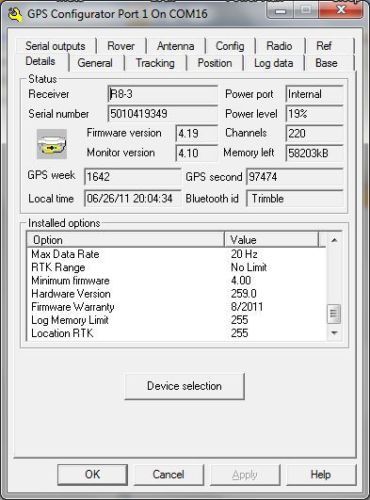
Task: Switch to the Serial outputs tab
Action: pos(55,46)
